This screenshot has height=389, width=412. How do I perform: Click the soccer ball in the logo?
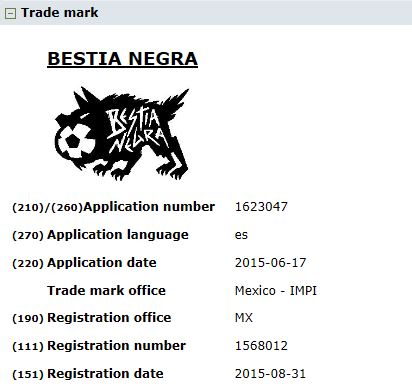point(75,141)
